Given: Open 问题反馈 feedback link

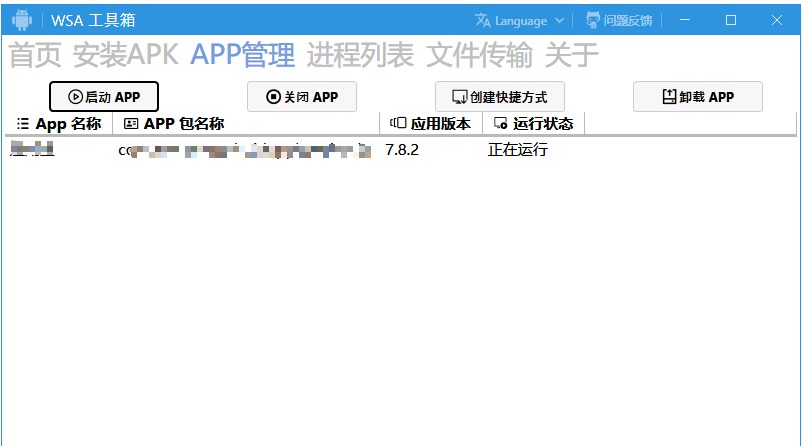Looking at the screenshot, I should pos(619,21).
